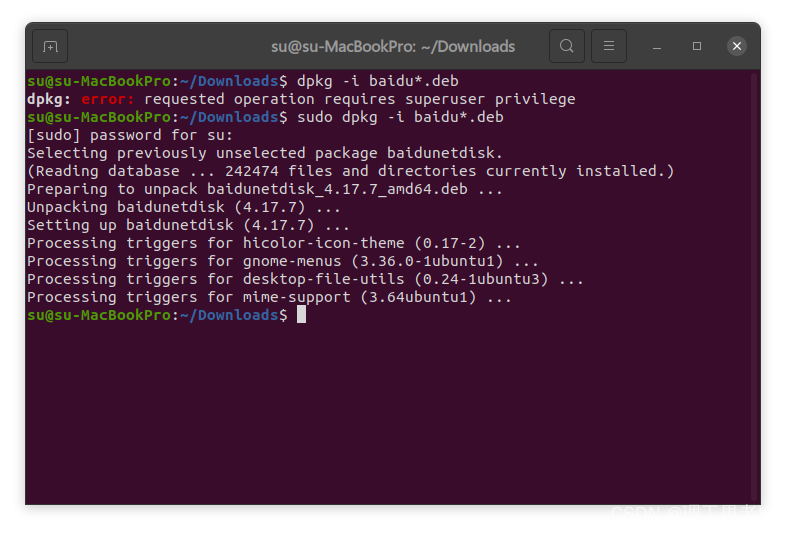Close the terminal window
Screen dimensions: 786x533
pos(736,46)
